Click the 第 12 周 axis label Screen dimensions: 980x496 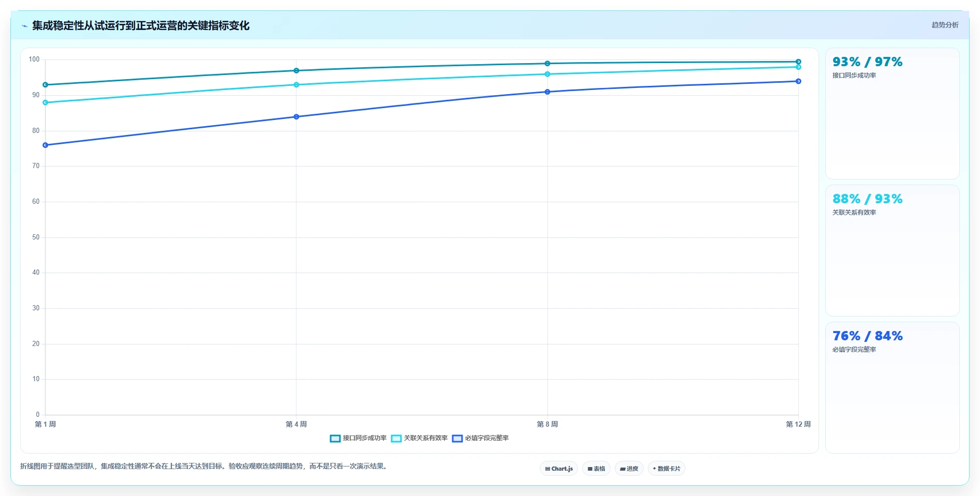[798, 424]
